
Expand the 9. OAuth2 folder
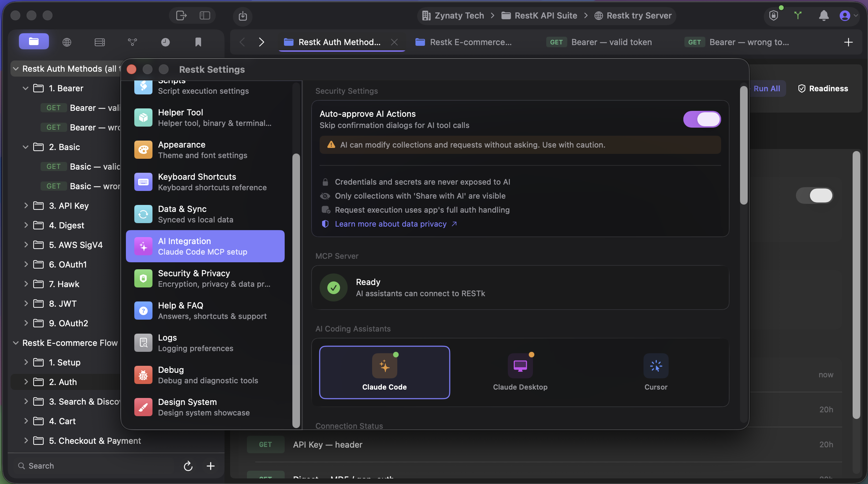(x=26, y=323)
